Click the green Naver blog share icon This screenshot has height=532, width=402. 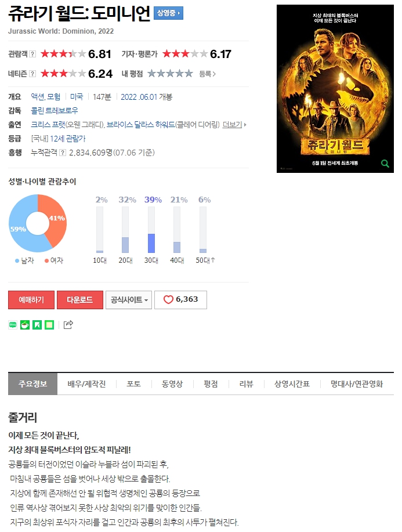[x=13, y=325]
